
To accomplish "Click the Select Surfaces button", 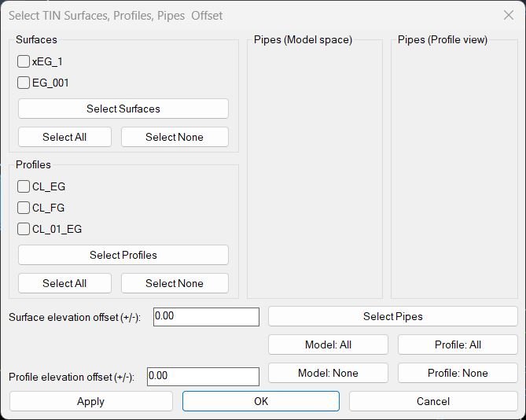I will coord(123,109).
